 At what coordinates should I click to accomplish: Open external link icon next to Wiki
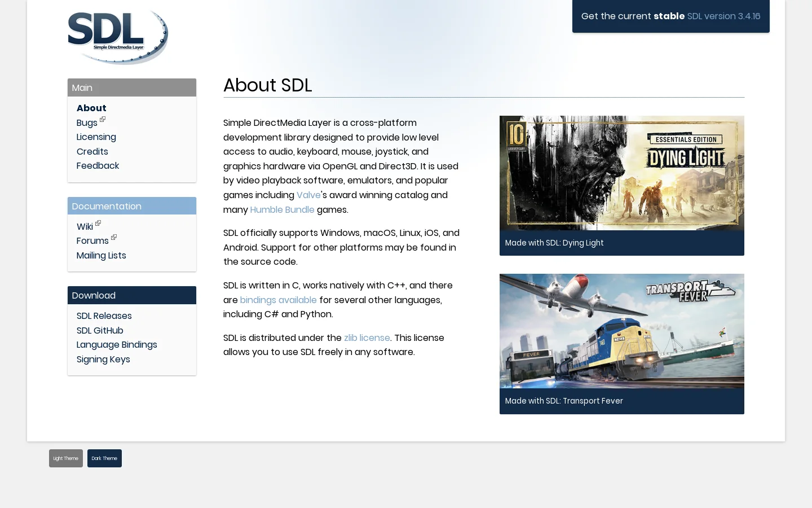click(x=98, y=223)
